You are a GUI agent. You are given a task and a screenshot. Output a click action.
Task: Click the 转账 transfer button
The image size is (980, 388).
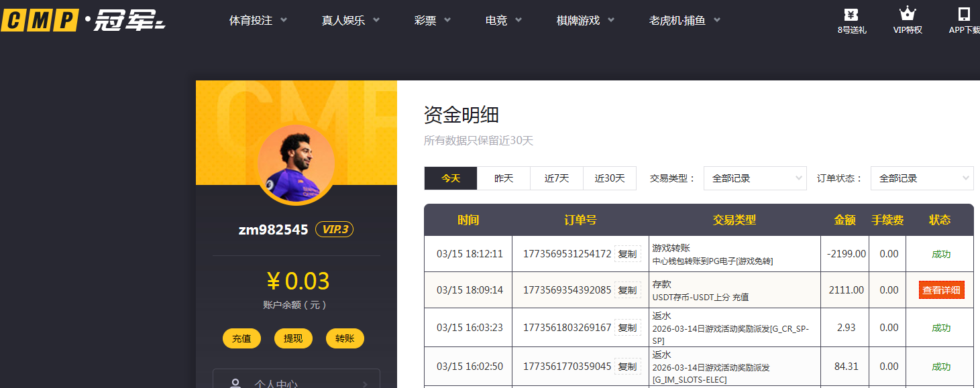click(x=345, y=338)
